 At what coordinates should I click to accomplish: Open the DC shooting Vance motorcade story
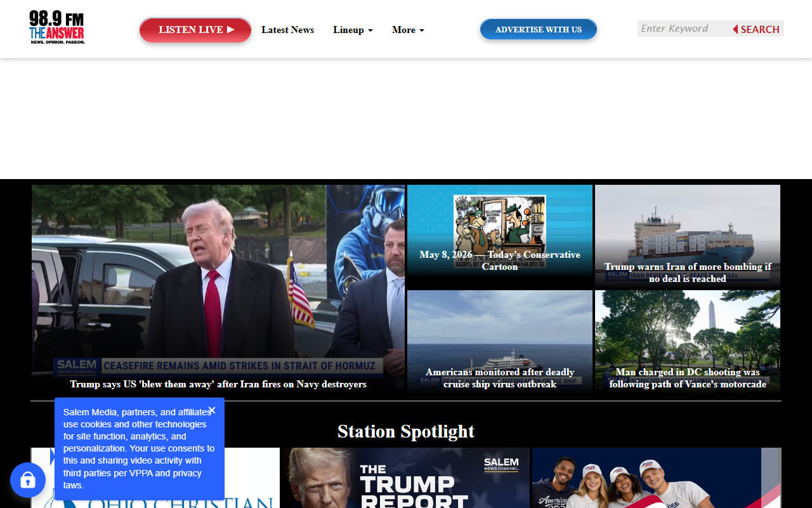point(688,378)
